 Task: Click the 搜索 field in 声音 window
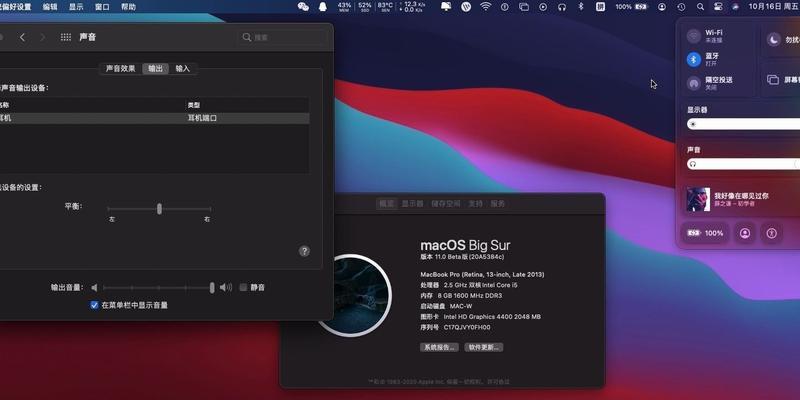click(283, 37)
